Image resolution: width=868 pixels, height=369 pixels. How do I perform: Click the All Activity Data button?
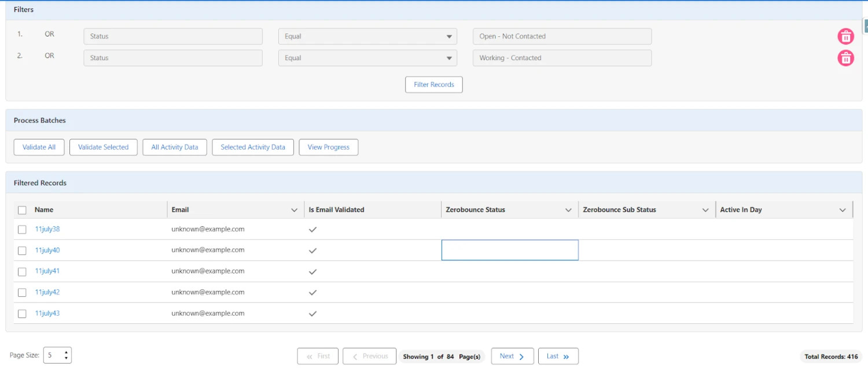(174, 147)
